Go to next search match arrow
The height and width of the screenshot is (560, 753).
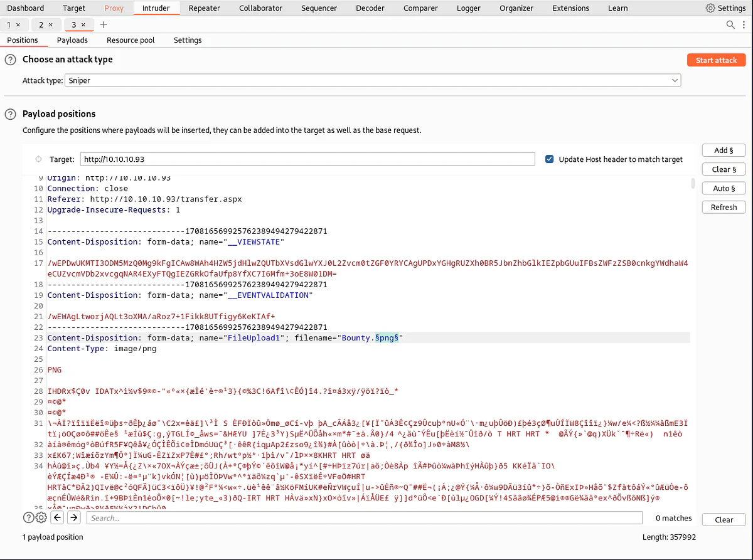click(x=74, y=517)
